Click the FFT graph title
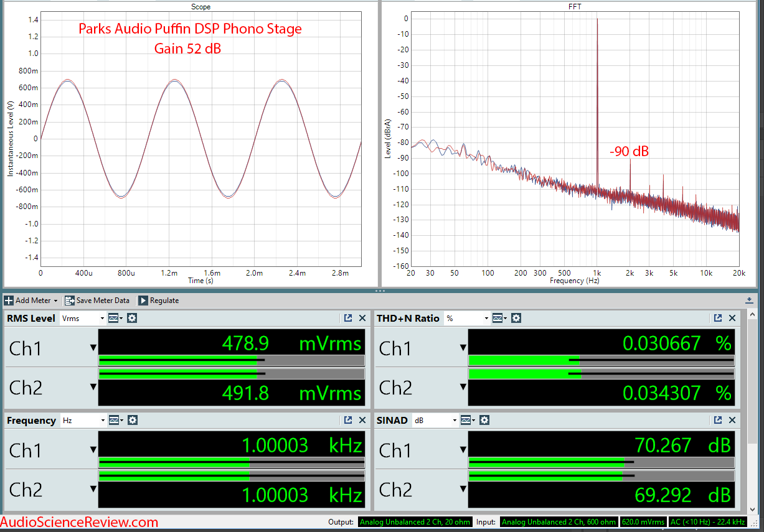The height and width of the screenshot is (532, 764). (x=575, y=7)
